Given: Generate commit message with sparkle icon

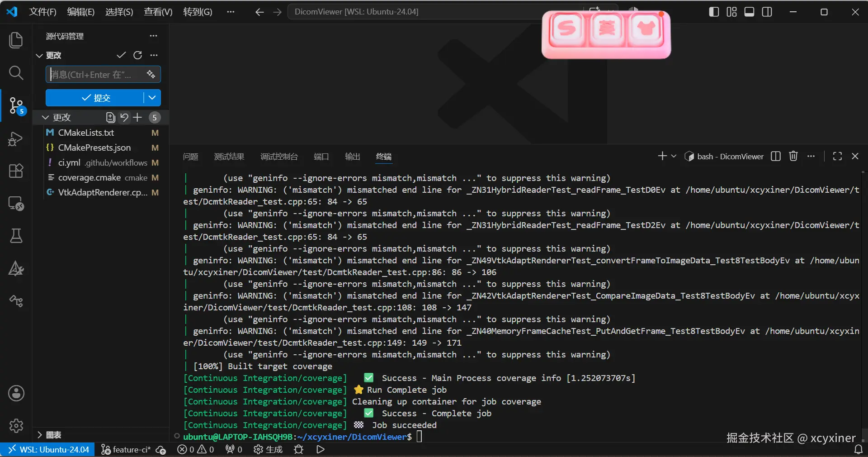Looking at the screenshot, I should pos(151,74).
